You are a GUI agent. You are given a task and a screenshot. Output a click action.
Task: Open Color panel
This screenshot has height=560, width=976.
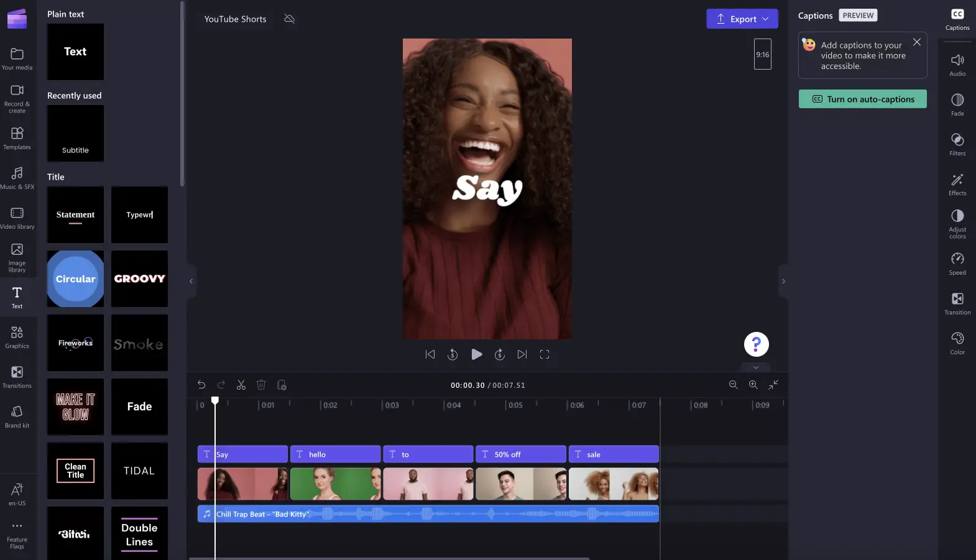pos(957,343)
